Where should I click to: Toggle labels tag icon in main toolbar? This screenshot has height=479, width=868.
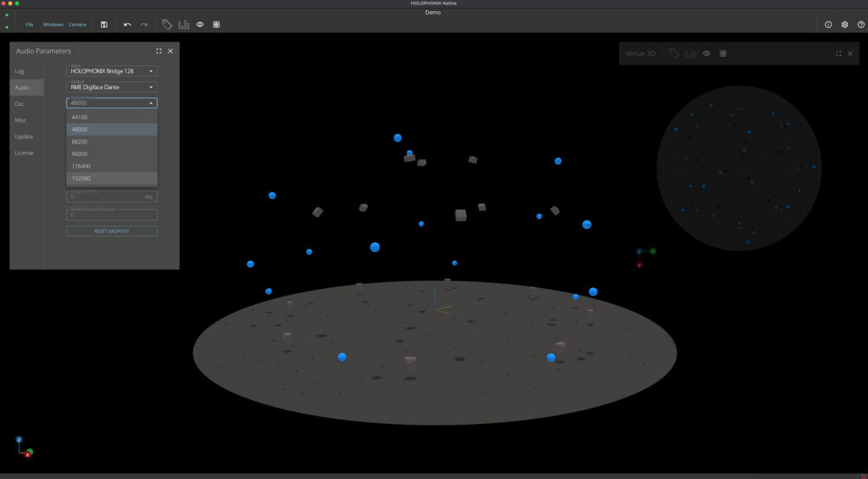point(167,25)
